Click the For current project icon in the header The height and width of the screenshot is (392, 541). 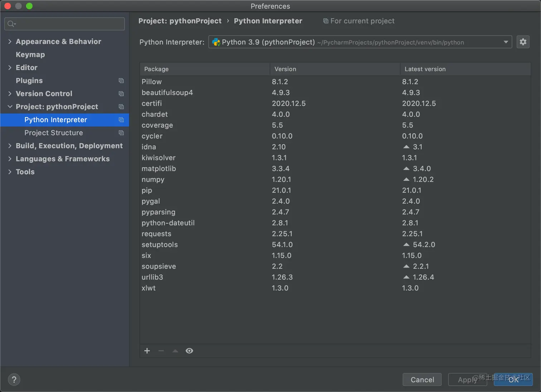326,21
